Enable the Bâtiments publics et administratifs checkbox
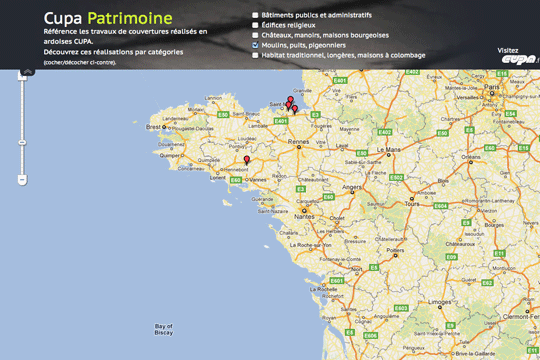540x360 pixels. (x=255, y=15)
